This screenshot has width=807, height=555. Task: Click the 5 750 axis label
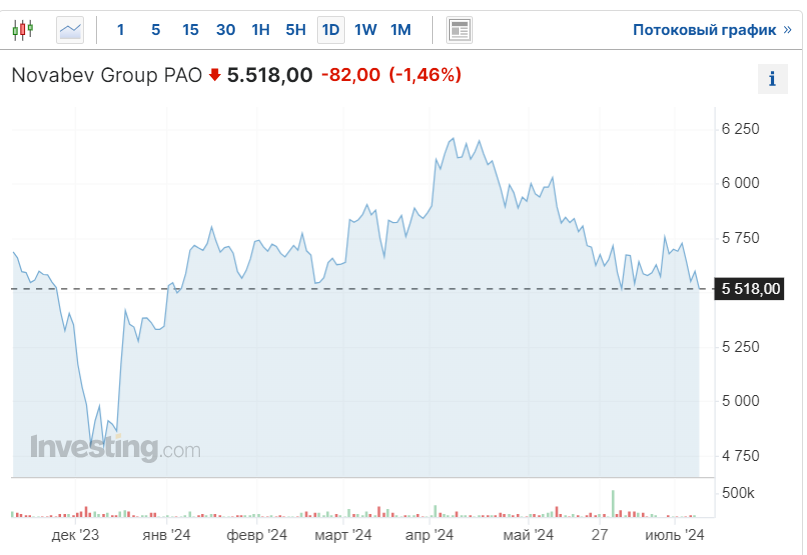tap(740, 238)
